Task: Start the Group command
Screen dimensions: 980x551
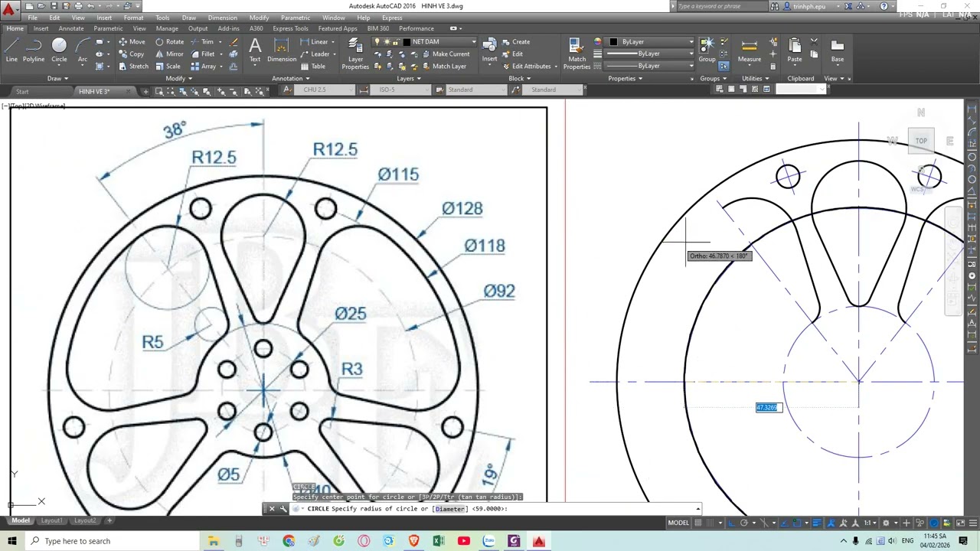Action: click(x=707, y=49)
